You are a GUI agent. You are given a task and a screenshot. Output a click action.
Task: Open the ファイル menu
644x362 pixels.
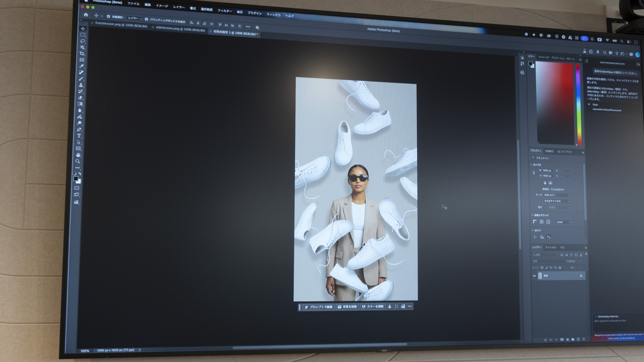(133, 4)
